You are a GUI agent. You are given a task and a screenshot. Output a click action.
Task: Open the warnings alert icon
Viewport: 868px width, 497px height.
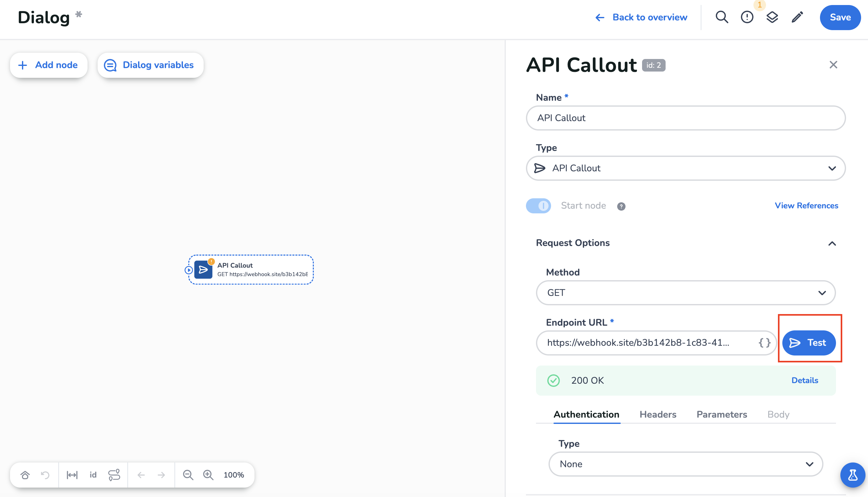(x=747, y=17)
